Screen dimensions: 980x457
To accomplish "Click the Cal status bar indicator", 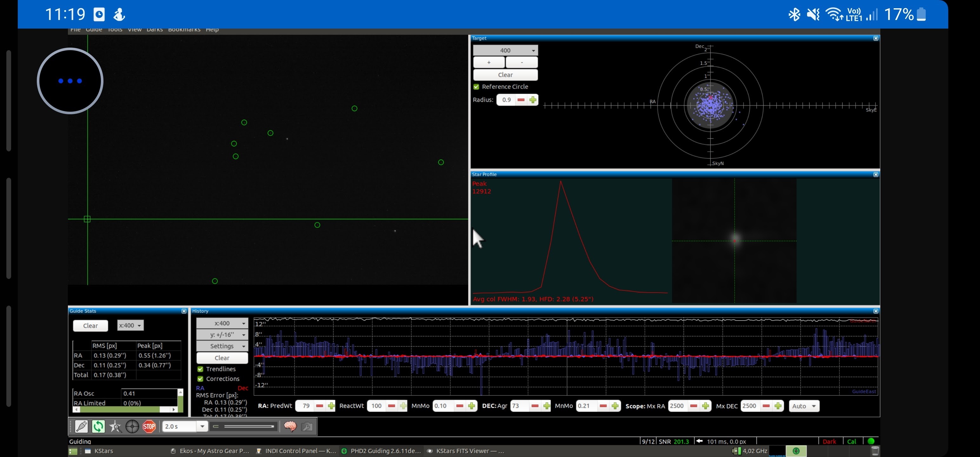I will pos(851,441).
